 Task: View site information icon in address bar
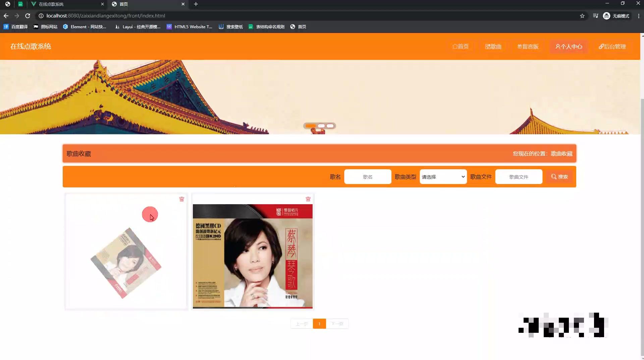(x=41, y=16)
